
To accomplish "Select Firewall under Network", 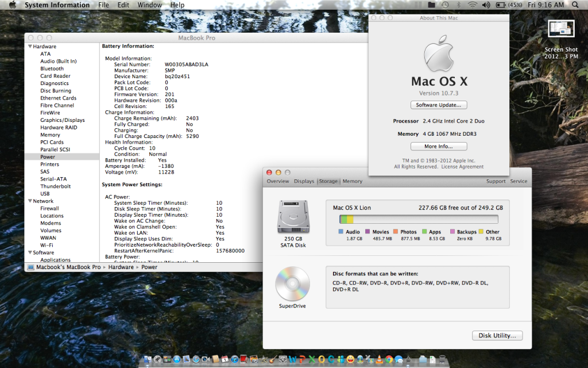I will click(49, 208).
